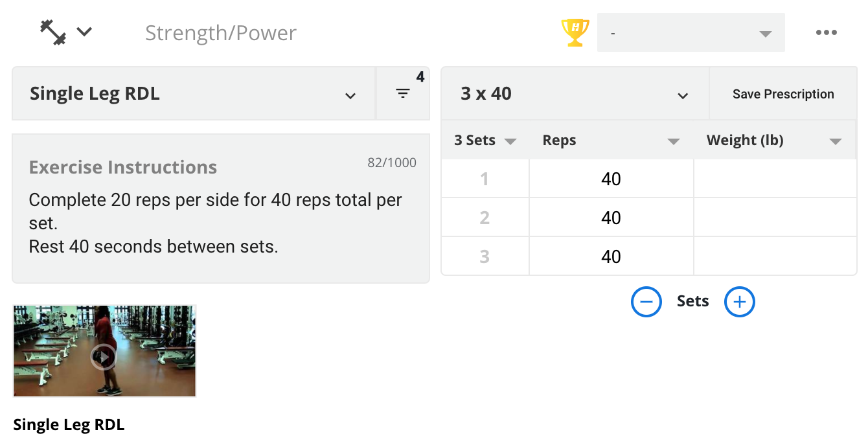Open the trophy selection dropdown
The width and height of the screenshot is (868, 443).
click(x=691, y=32)
